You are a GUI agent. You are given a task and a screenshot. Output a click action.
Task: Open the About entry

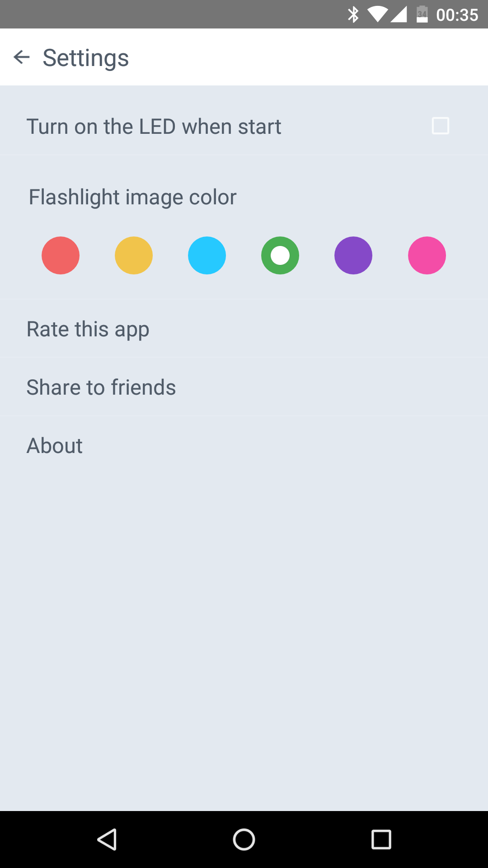(x=55, y=446)
